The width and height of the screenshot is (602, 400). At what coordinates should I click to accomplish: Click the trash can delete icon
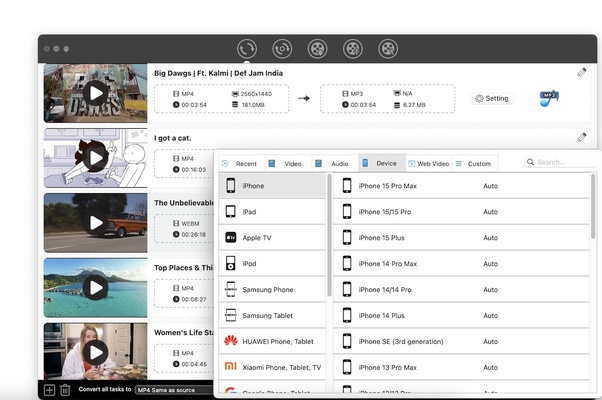(x=65, y=390)
